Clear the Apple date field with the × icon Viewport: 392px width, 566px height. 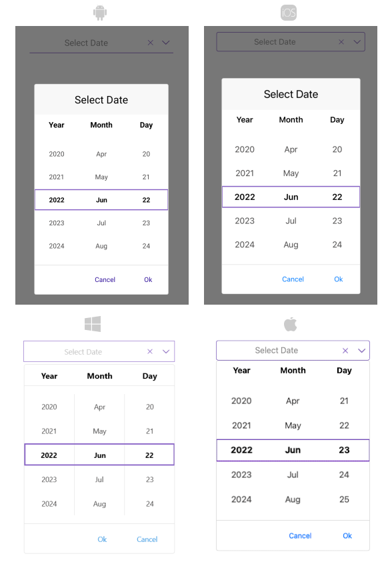345,350
